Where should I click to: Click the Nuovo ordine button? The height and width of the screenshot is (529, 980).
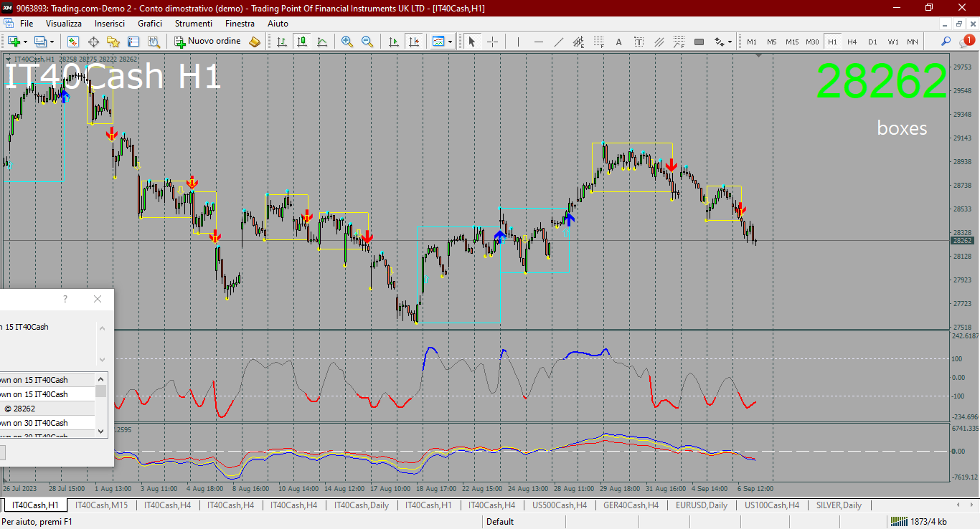coord(208,42)
